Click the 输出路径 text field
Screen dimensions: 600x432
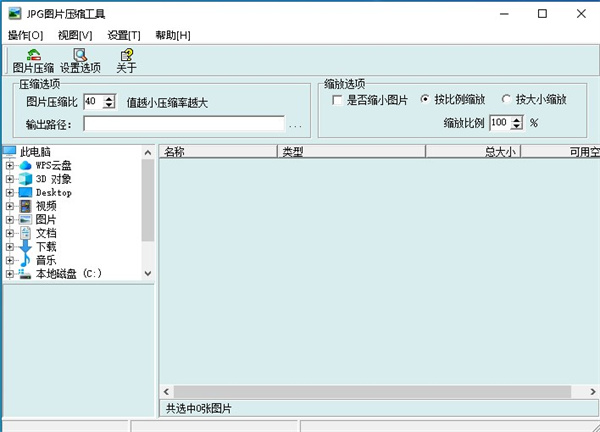click(x=185, y=125)
